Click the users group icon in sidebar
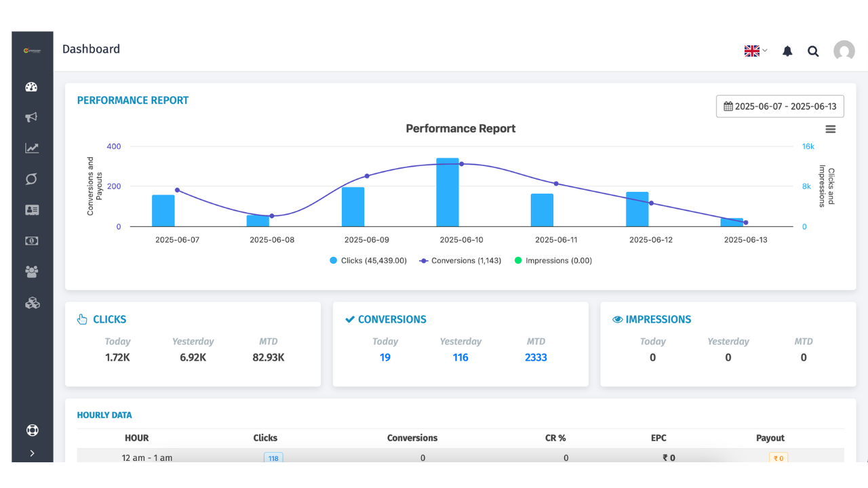This screenshot has height=488, width=868. coord(32,272)
